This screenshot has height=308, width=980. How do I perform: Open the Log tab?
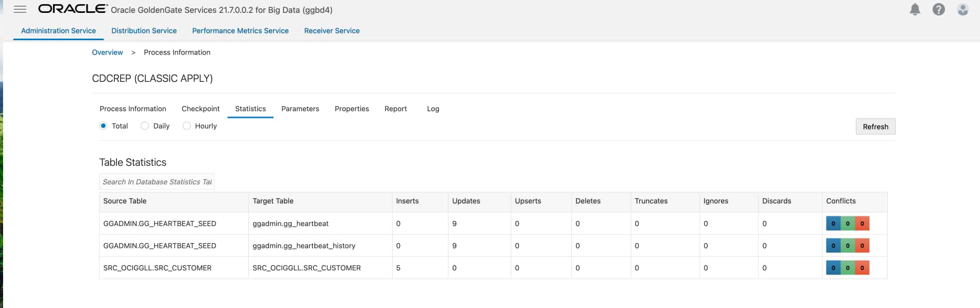433,109
